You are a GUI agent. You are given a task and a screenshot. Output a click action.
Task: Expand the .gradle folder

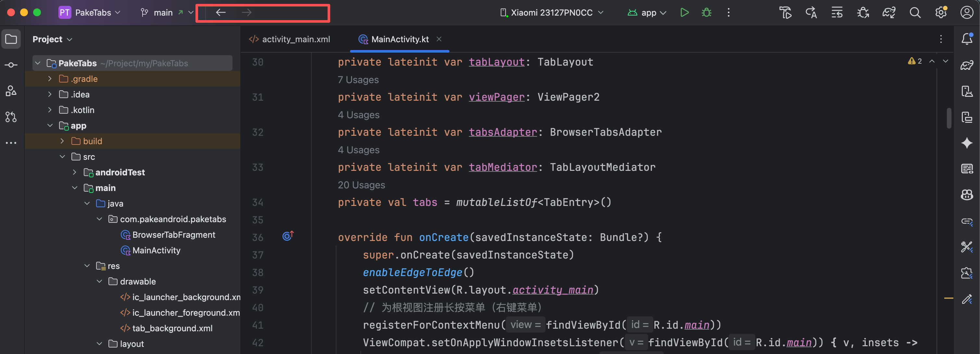[50, 79]
